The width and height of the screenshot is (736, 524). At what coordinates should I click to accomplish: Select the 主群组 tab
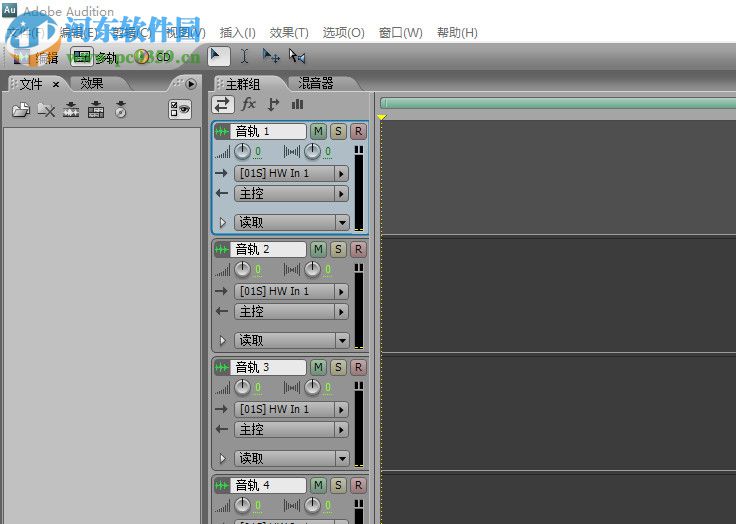(243, 84)
